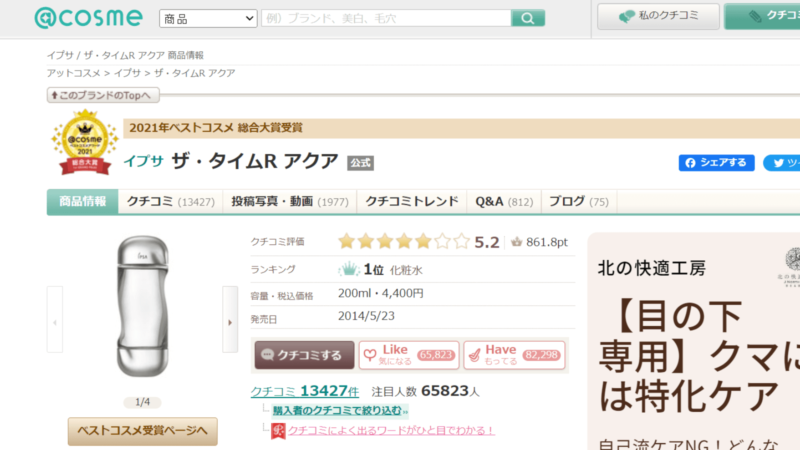This screenshot has width=800, height=450.
Task: Show previous product image with left arrow
Action: click(x=55, y=320)
